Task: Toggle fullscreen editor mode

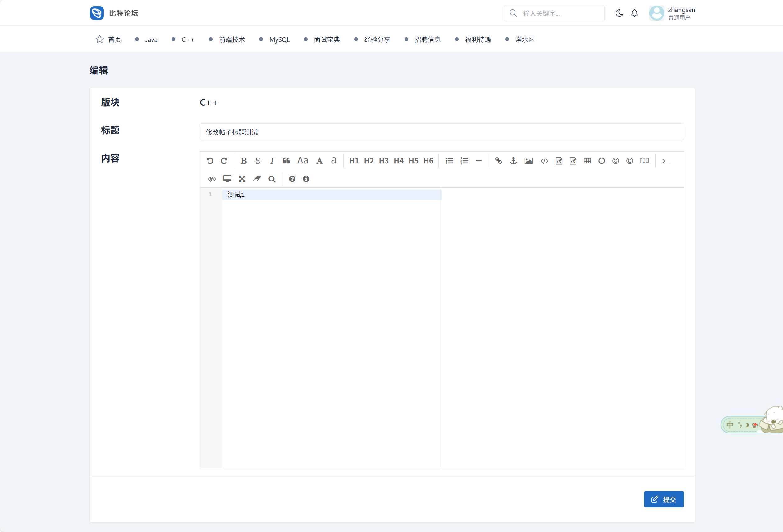Action: [242, 179]
